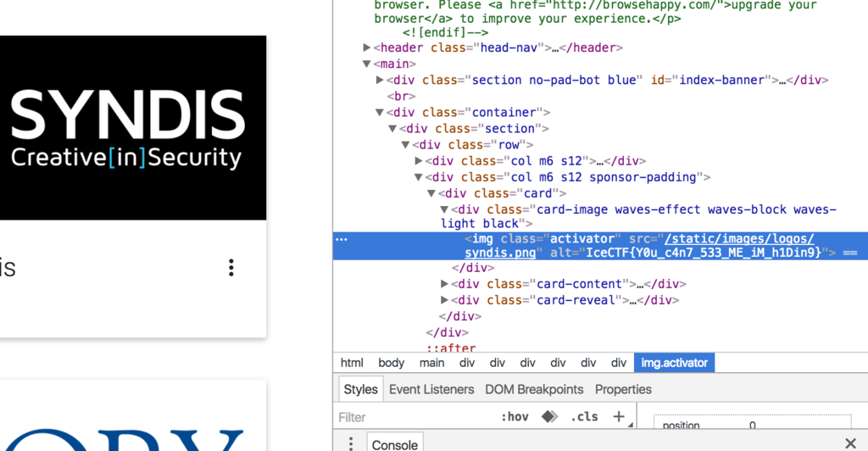This screenshot has height=451, width=868.
Task: Select the Console drawer tab
Action: pyautogui.click(x=395, y=444)
